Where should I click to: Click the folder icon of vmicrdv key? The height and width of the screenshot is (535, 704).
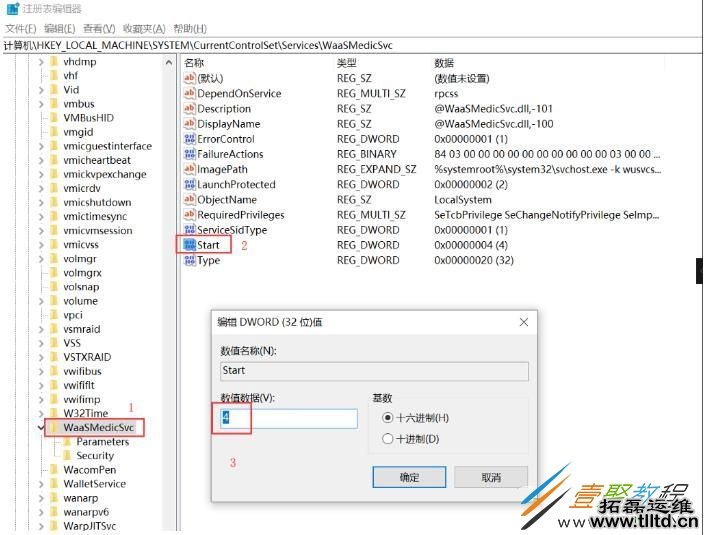tap(54, 188)
